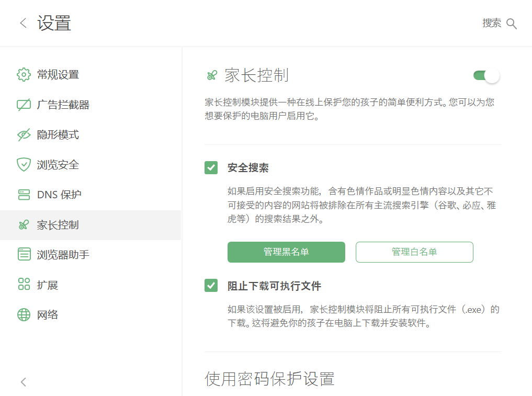Click the 管理白名单 button
Image resolution: width=532 pixels, height=396 pixels.
tap(414, 252)
